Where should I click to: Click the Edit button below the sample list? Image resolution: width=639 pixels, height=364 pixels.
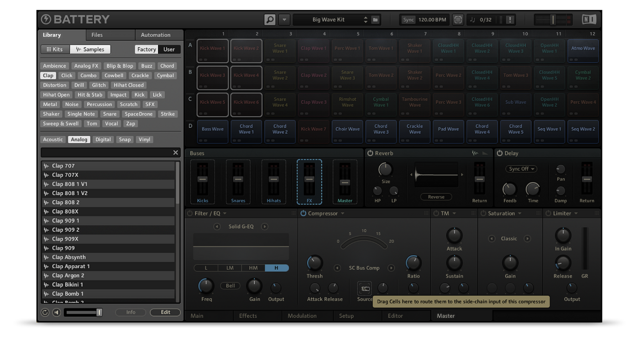click(165, 312)
